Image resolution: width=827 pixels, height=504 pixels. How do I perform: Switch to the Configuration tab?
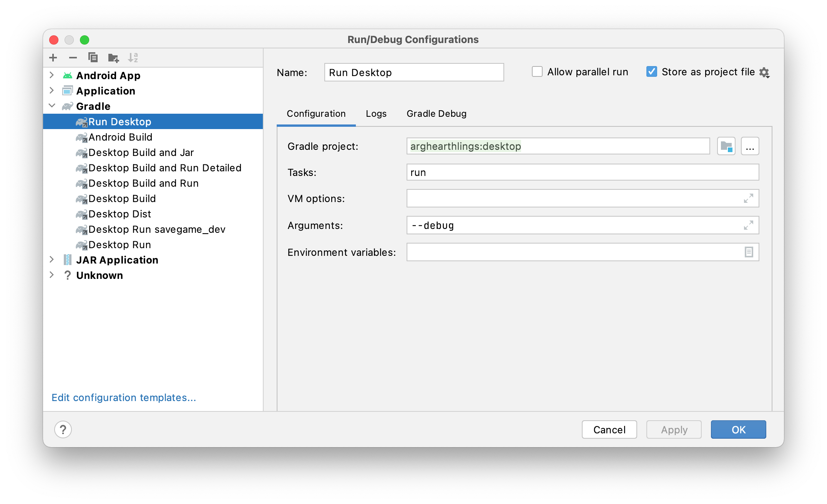pyautogui.click(x=316, y=114)
